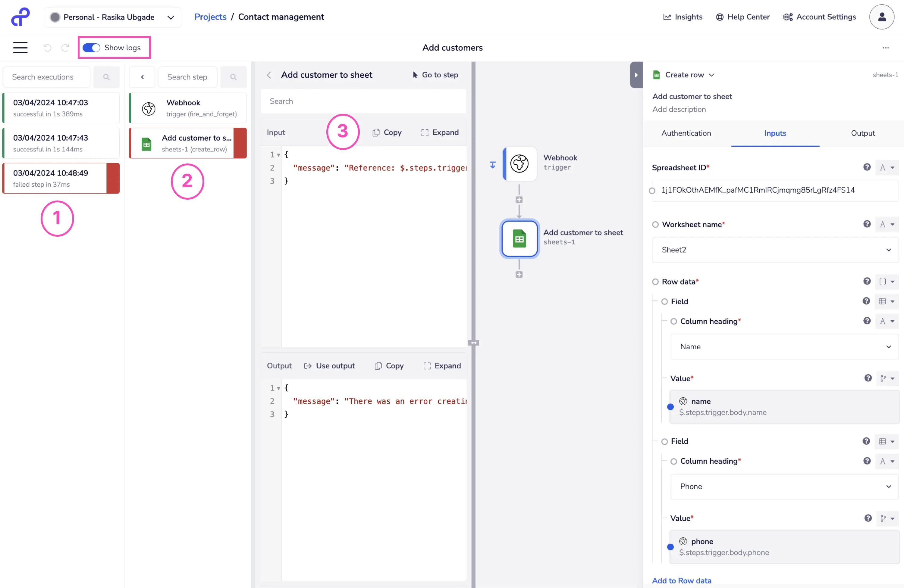The width and height of the screenshot is (904, 588).
Task: Open the Phone column heading dropdown
Action: coord(784,486)
